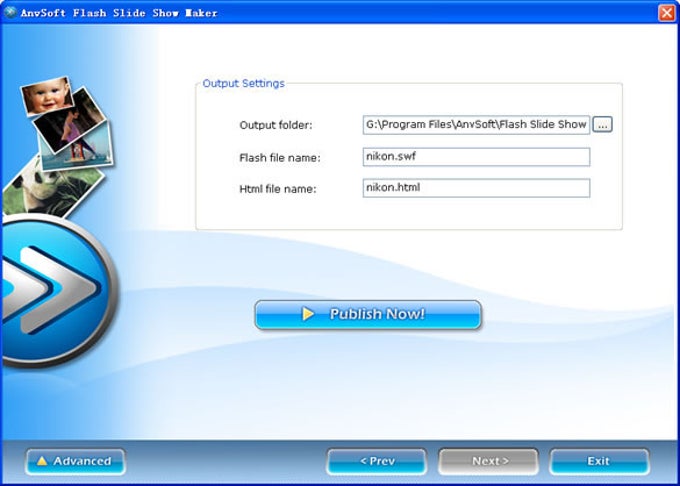Click the yellow triangle on Advanced button
The image size is (680, 486).
click(x=42, y=461)
